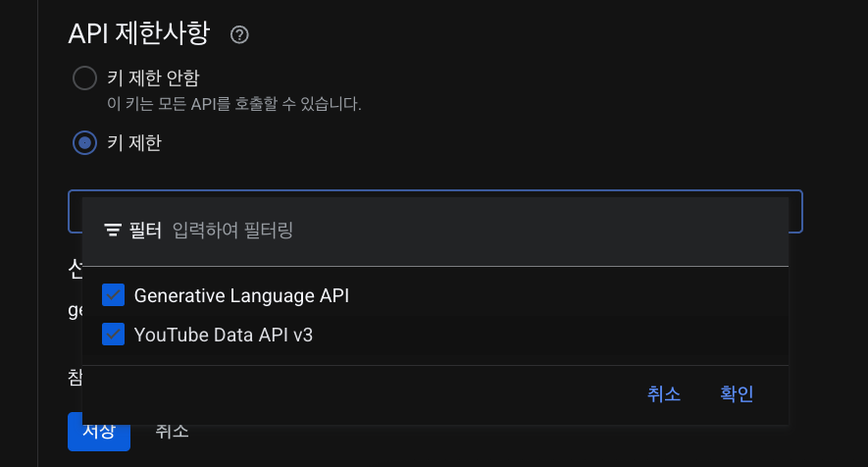Click the YouTube Data API v3 option label

(223, 335)
